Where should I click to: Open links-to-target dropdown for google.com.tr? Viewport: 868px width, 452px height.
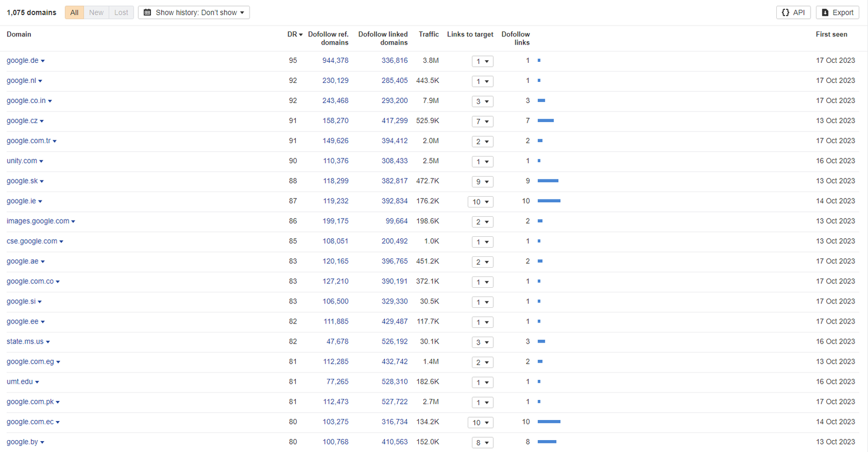482,141
